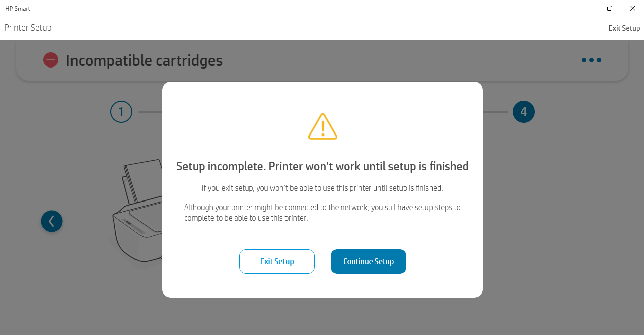Select step 1 circle in the progress tracker
This screenshot has width=644, height=335.
tap(121, 112)
